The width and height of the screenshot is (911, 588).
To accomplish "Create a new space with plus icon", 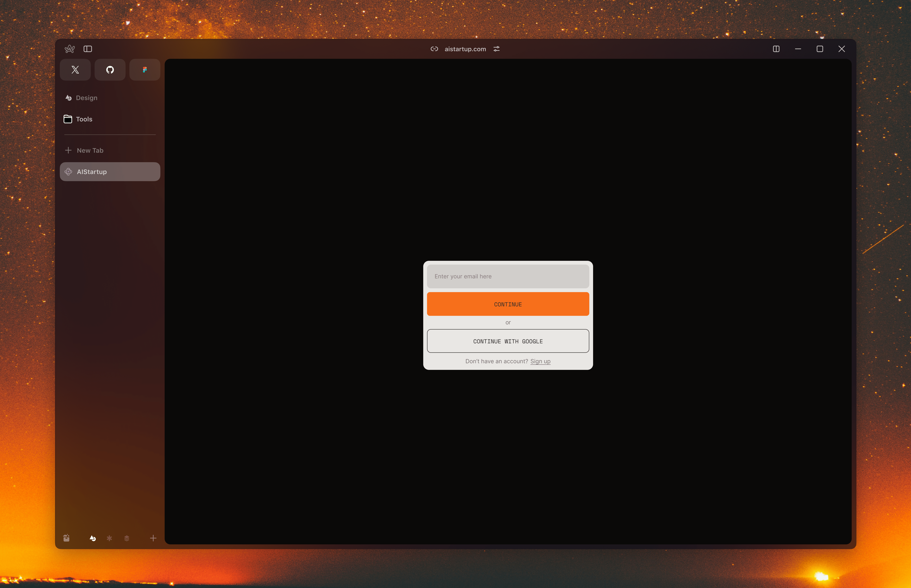I will (x=153, y=538).
